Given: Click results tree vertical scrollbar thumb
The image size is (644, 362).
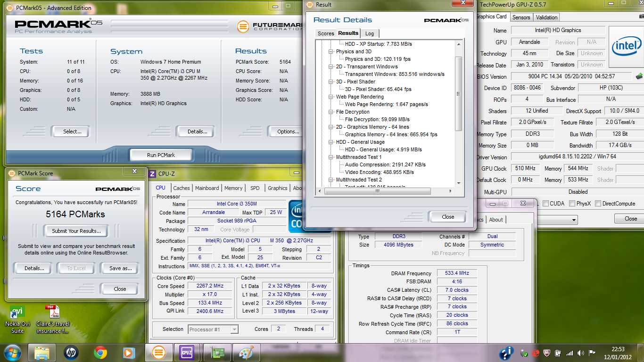Looking at the screenshot, I should [x=459, y=93].
